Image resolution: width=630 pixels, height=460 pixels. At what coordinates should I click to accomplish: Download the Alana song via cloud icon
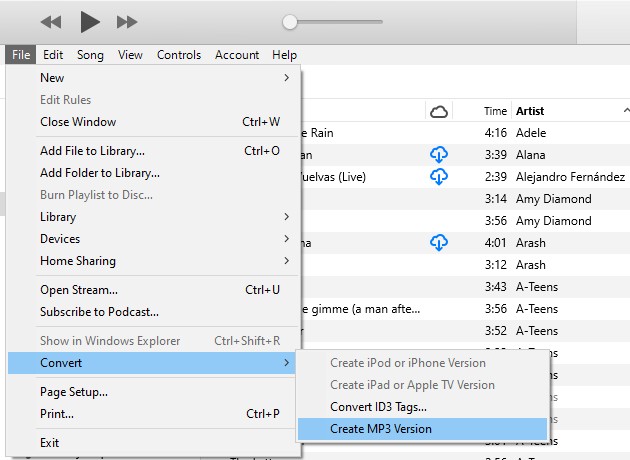(438, 154)
